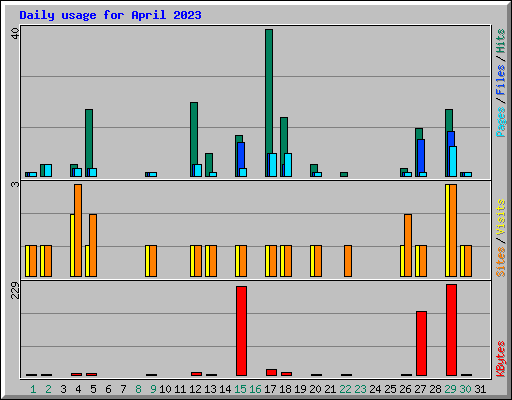The image size is (512, 400).
Task: Select the red KBytes bar for day 15
Action: 242,331
